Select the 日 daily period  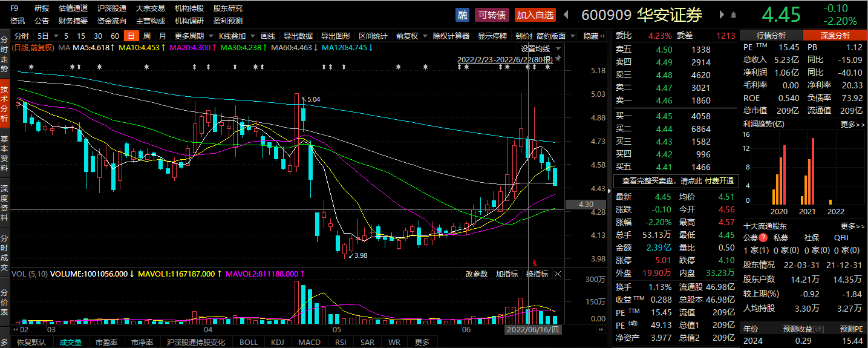tap(131, 36)
